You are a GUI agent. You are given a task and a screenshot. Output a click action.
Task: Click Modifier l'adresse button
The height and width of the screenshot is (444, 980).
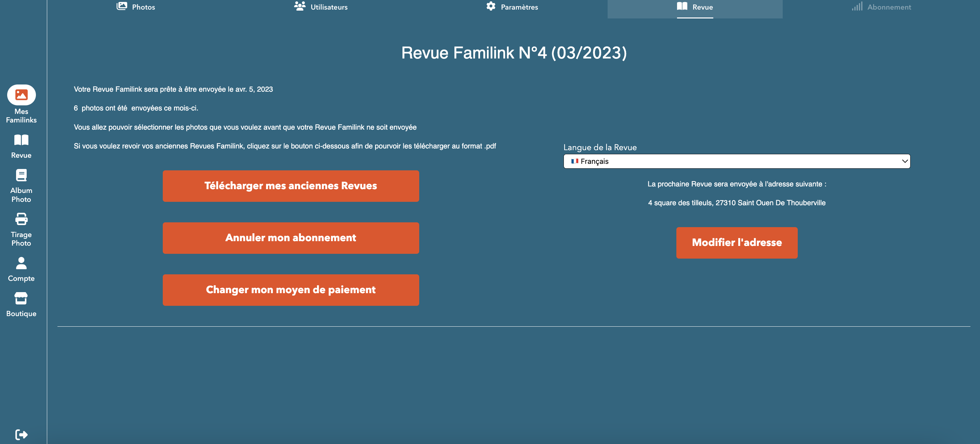click(737, 243)
